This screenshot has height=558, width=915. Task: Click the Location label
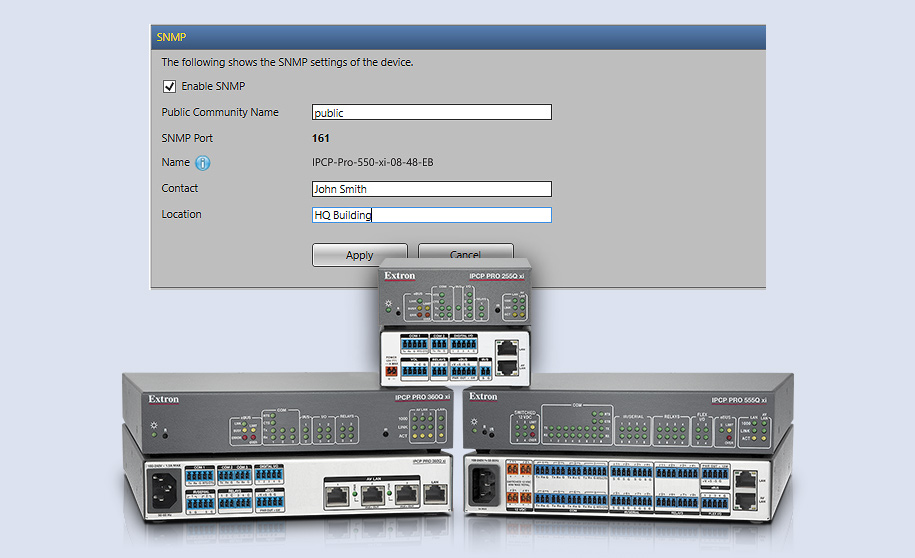(181, 214)
